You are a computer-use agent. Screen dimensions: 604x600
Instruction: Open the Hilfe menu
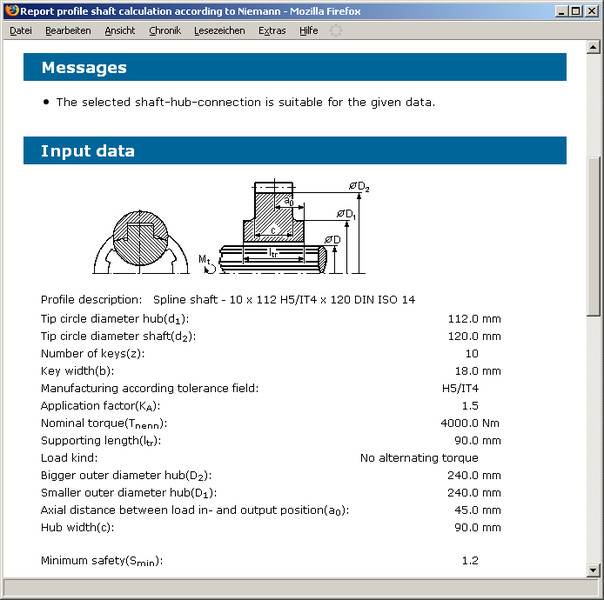click(309, 30)
